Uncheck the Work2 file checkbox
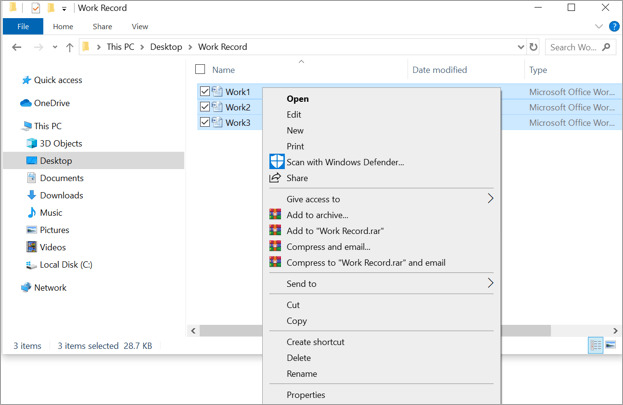 tap(205, 107)
